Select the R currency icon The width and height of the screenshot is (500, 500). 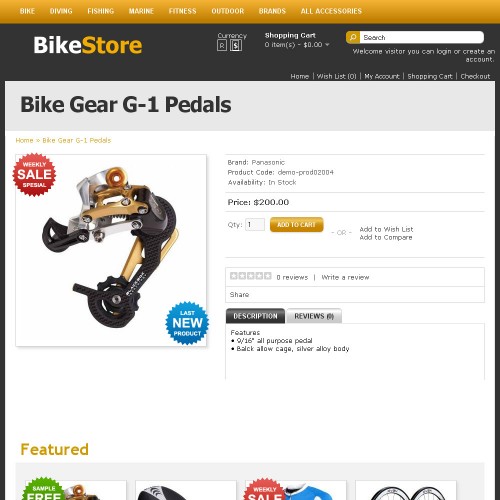(222, 46)
